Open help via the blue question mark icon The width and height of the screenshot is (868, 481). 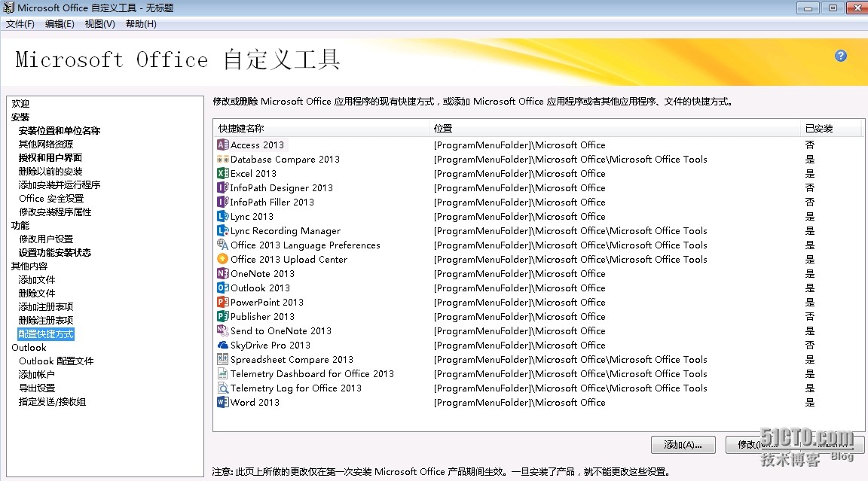point(840,56)
